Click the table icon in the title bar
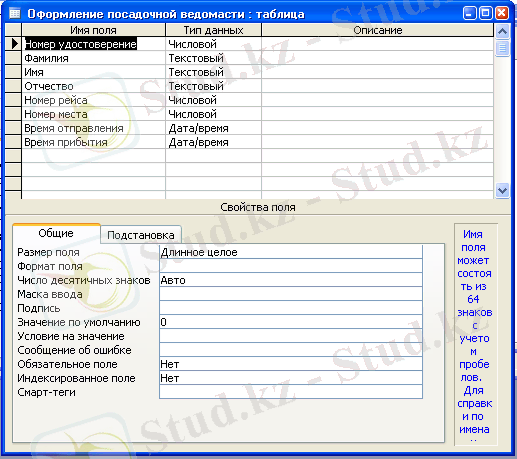517x459 pixels. 15,14
